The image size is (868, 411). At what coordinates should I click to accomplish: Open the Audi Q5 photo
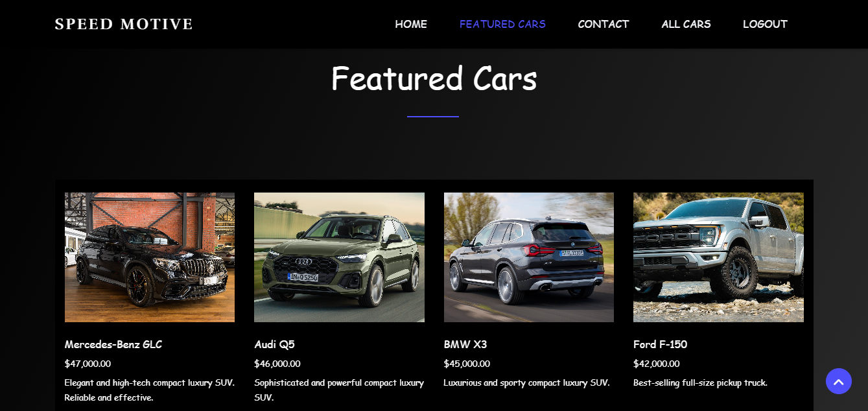339,257
